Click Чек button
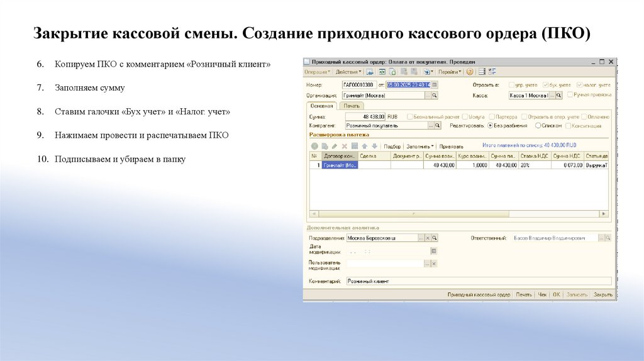Image resolution: width=644 pixels, height=361 pixels. point(542,294)
